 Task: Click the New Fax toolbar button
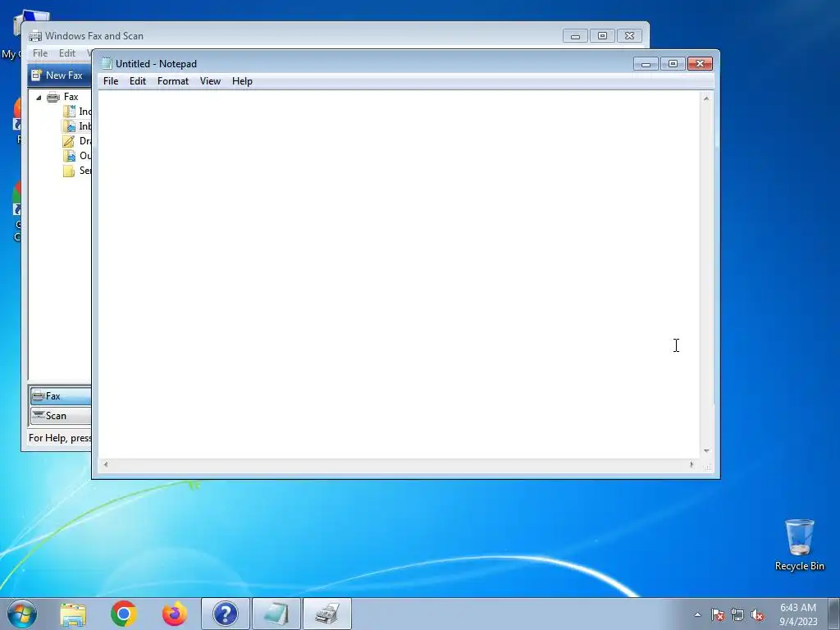coord(58,75)
